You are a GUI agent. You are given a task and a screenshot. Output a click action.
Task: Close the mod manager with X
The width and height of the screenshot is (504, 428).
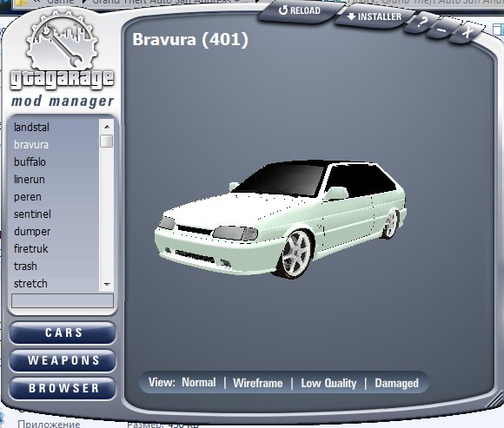click(467, 32)
